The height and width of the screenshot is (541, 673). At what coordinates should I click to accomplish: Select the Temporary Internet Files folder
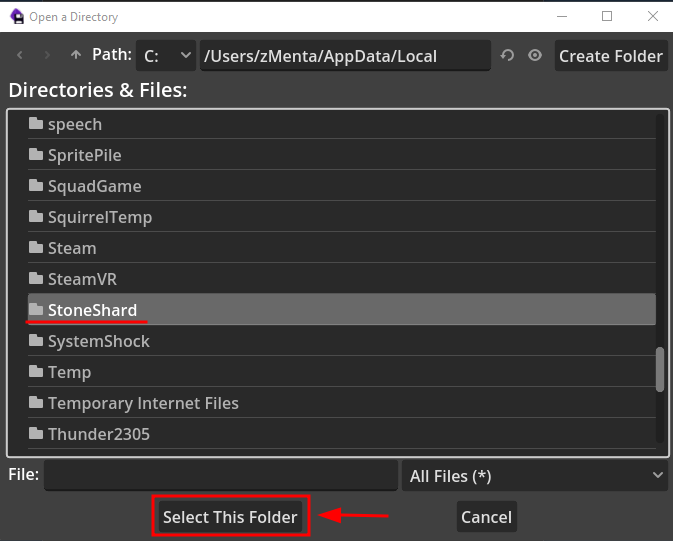pos(143,403)
